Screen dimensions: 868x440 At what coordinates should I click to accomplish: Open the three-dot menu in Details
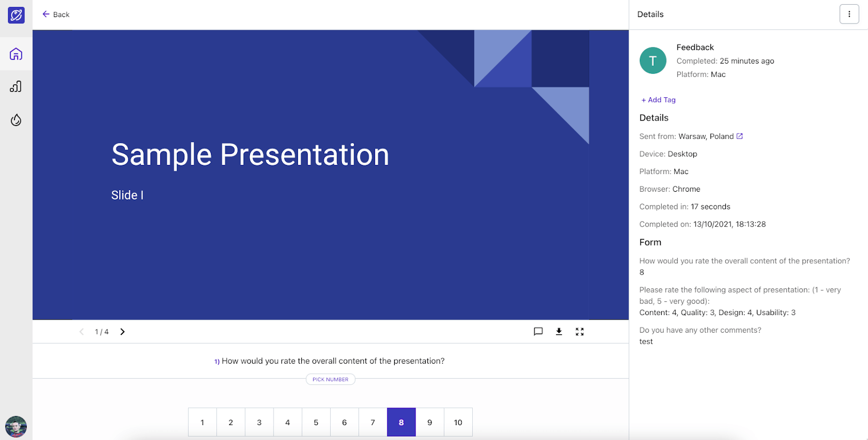tap(849, 14)
